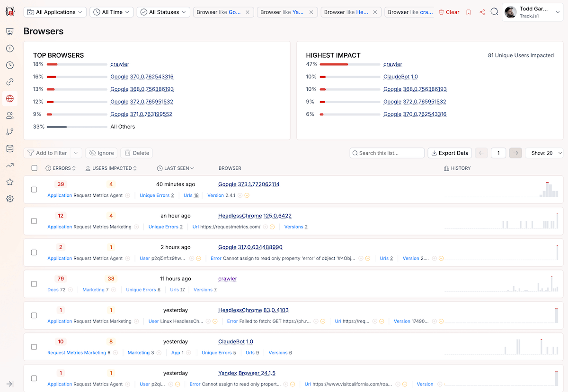The image size is (568, 392).
Task: Remove the 'Browser like He...' filter chip
Action: coord(375,12)
